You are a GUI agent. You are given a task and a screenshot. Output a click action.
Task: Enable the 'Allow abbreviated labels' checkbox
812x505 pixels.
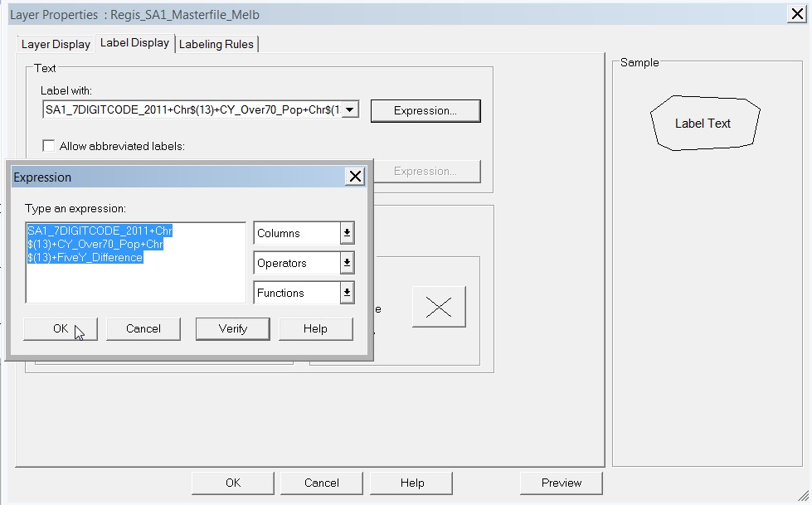(x=47, y=144)
